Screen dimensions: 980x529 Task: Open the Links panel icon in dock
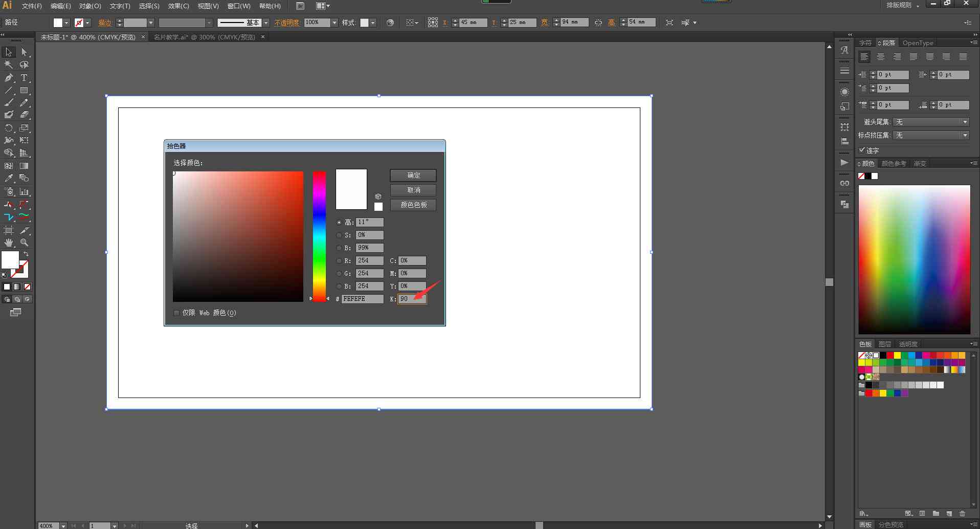844,183
